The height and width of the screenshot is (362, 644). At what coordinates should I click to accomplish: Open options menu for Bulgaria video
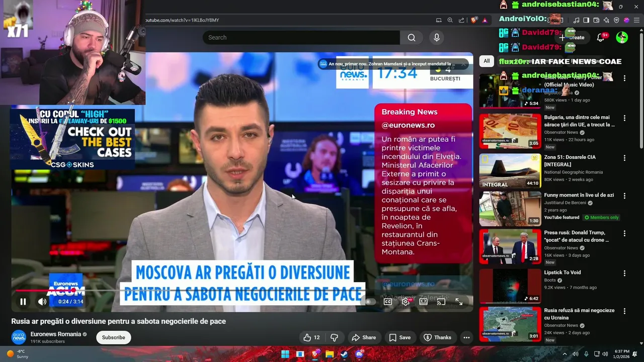coord(624,118)
